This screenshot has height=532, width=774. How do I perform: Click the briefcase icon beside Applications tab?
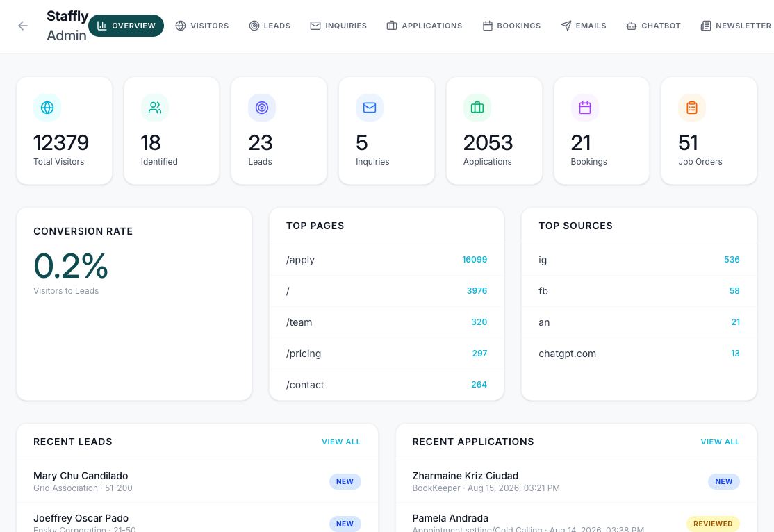pyautogui.click(x=392, y=26)
